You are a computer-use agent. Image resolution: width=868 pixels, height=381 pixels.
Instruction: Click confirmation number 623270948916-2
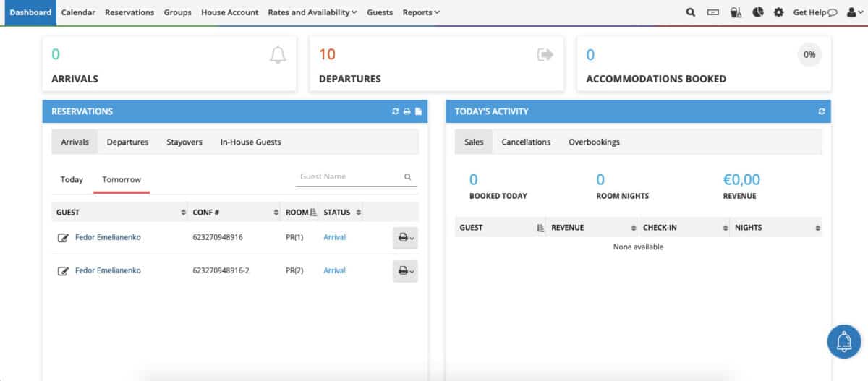coord(221,270)
